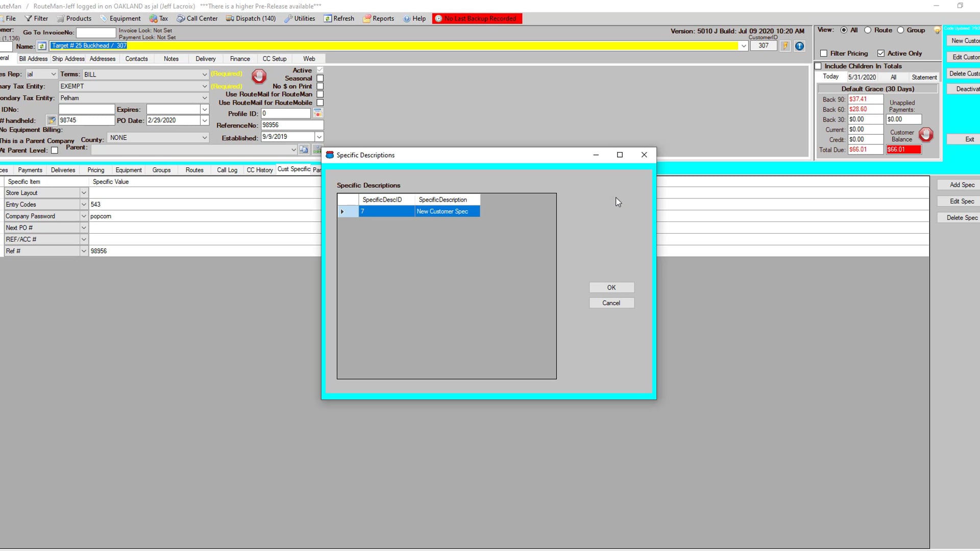This screenshot has width=980, height=551.
Task: Click the red stop hand near Terms
Action: pos(259,77)
